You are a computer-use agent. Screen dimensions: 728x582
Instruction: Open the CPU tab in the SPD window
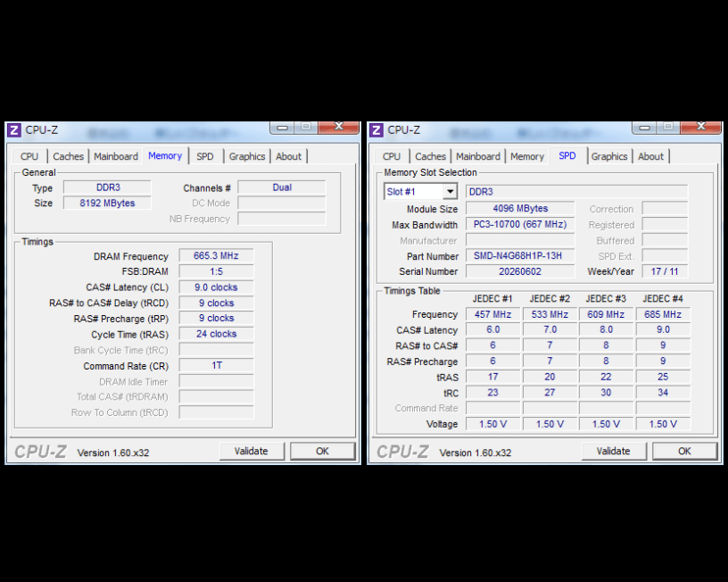coord(392,156)
